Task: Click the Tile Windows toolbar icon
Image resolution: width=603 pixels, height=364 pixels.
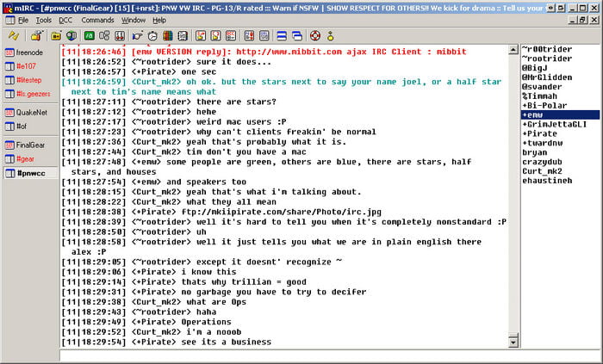Action: click(x=281, y=36)
